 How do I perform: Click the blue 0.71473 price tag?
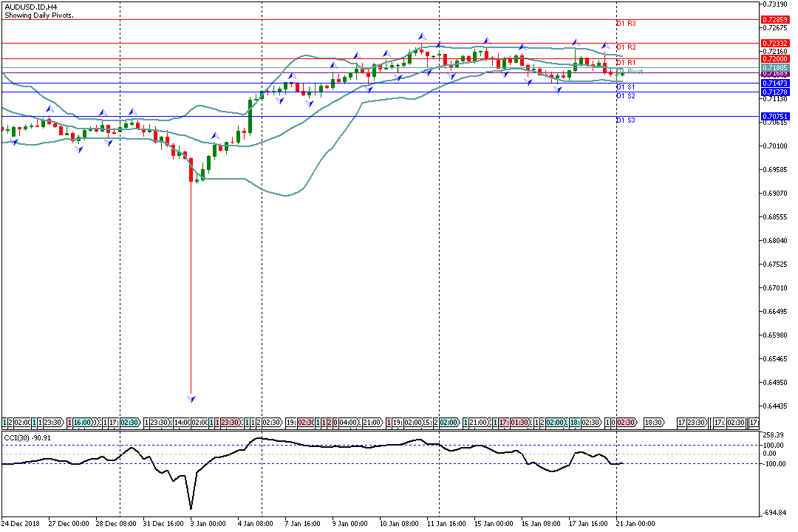[x=775, y=83]
